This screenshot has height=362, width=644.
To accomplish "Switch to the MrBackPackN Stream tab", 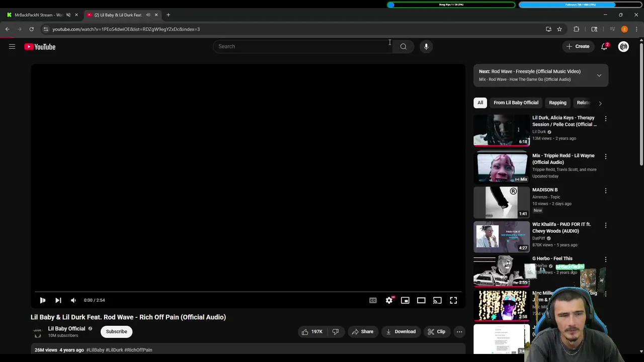I will point(38,15).
